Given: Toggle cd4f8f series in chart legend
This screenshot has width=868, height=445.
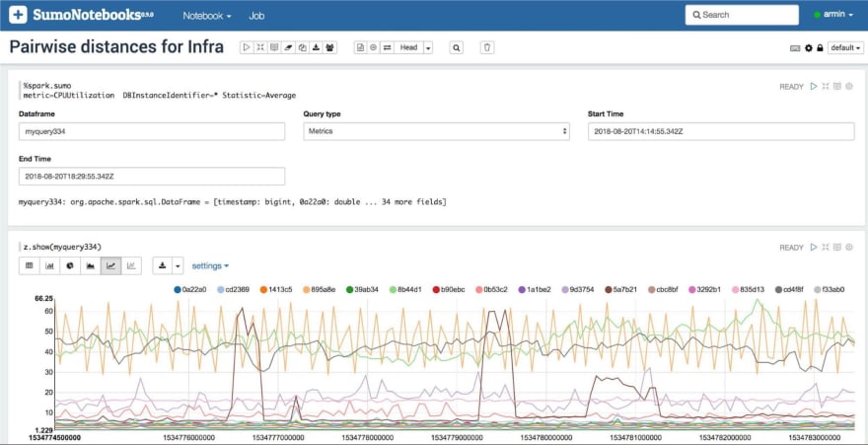Looking at the screenshot, I should point(787,289).
